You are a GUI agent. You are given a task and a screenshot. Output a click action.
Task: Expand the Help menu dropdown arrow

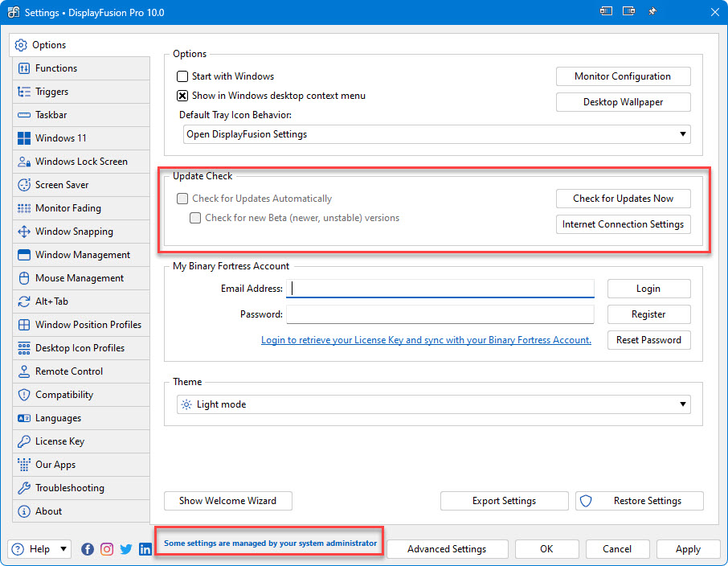[63, 549]
